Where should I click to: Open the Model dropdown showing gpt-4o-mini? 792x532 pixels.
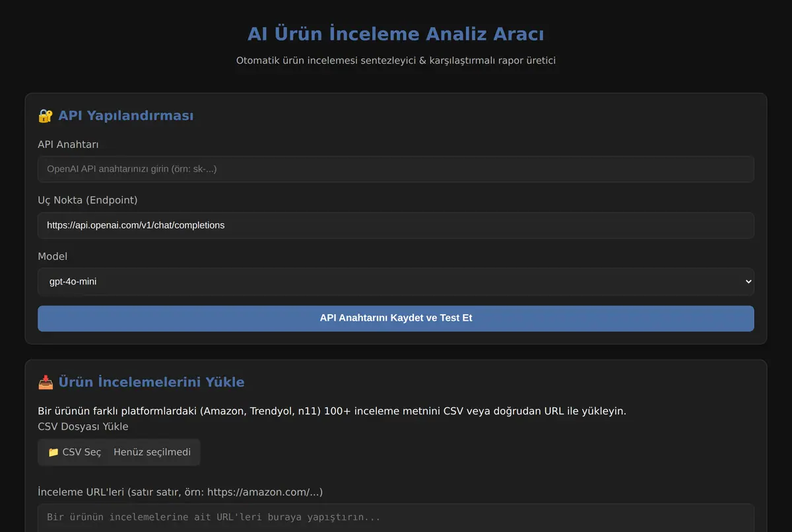[396, 281]
